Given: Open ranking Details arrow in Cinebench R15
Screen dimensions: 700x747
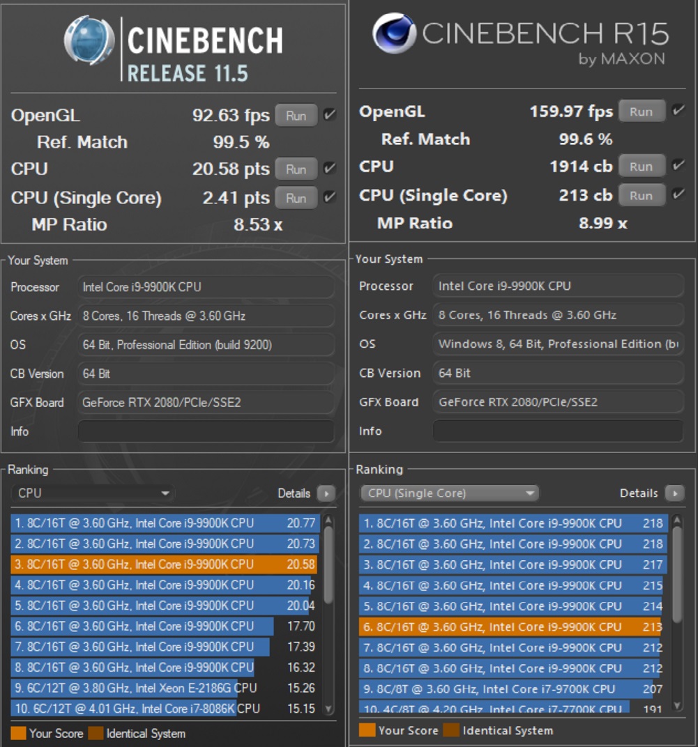Looking at the screenshot, I should (x=674, y=493).
